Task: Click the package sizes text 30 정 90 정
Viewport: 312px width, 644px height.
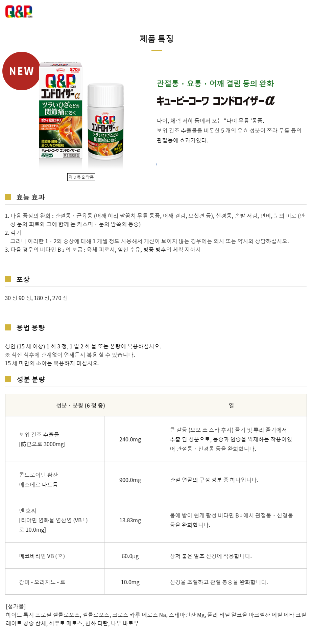Action: [36, 298]
